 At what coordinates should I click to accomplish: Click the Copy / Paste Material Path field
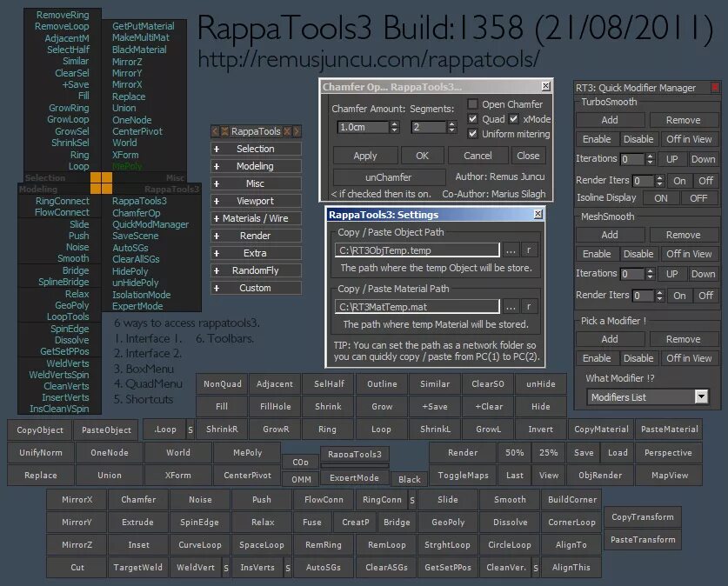tap(417, 306)
